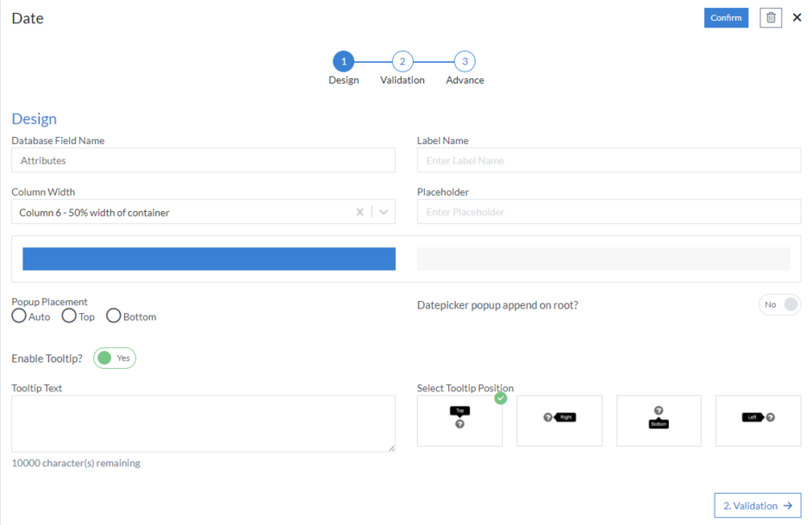Select the Right tooltip position tile

559,421
